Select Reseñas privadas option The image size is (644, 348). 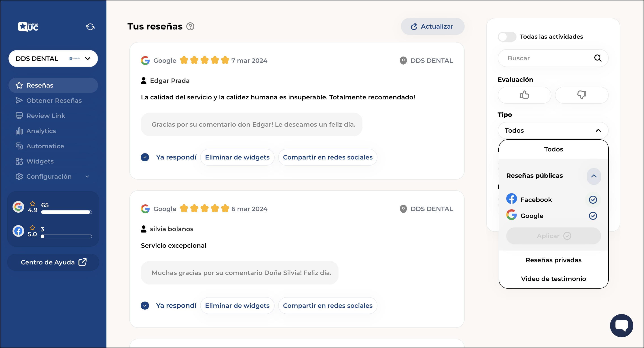coord(553,260)
